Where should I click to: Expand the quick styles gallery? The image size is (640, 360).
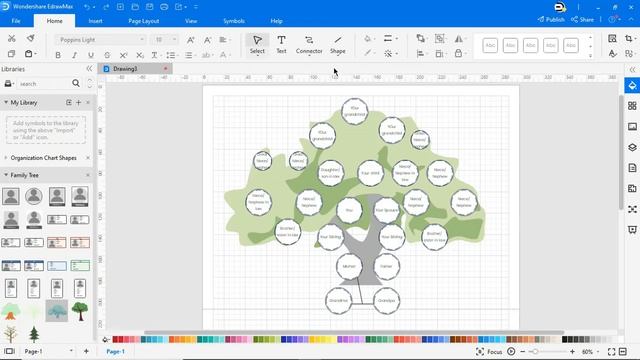591,55
